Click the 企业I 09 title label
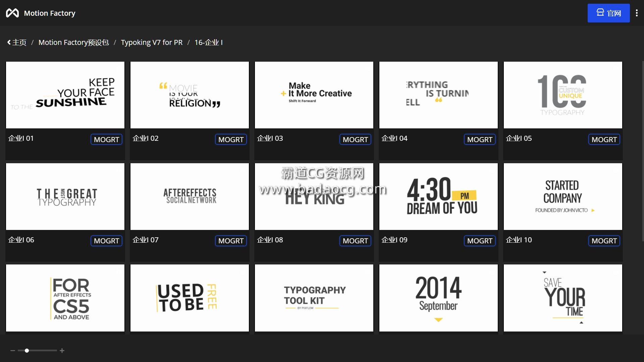 394,240
